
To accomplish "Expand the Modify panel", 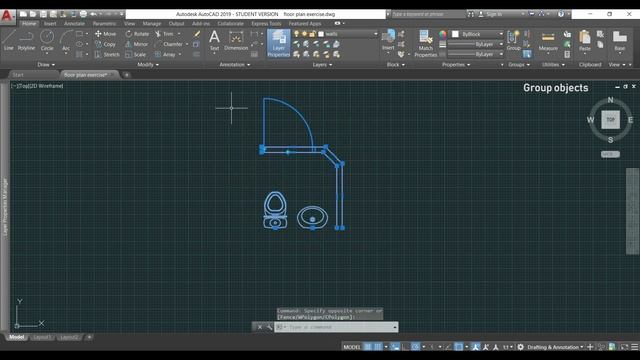I will [x=148, y=64].
